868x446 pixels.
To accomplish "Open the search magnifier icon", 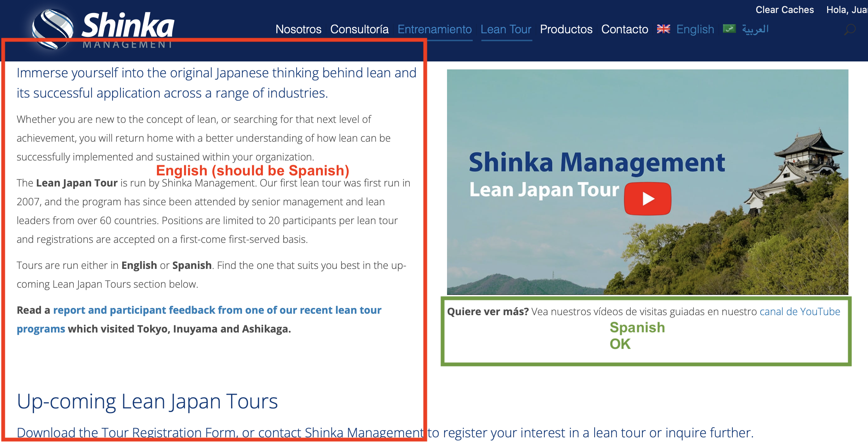I will (x=850, y=29).
